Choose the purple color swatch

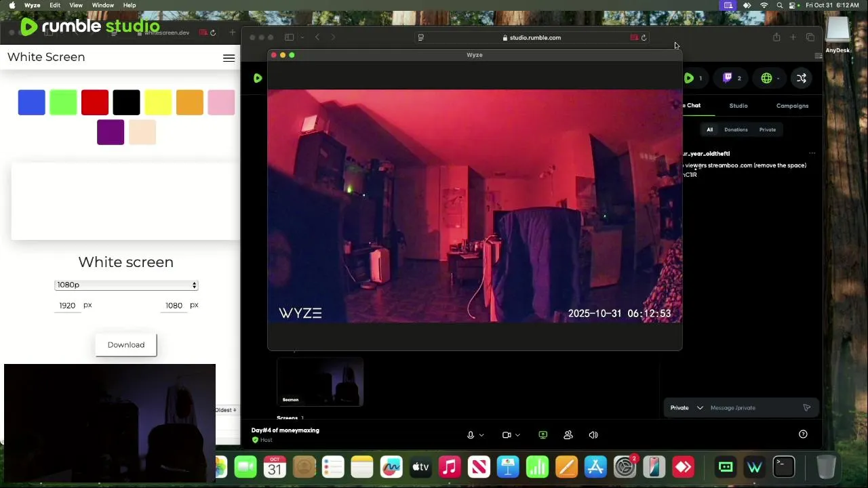111,132
